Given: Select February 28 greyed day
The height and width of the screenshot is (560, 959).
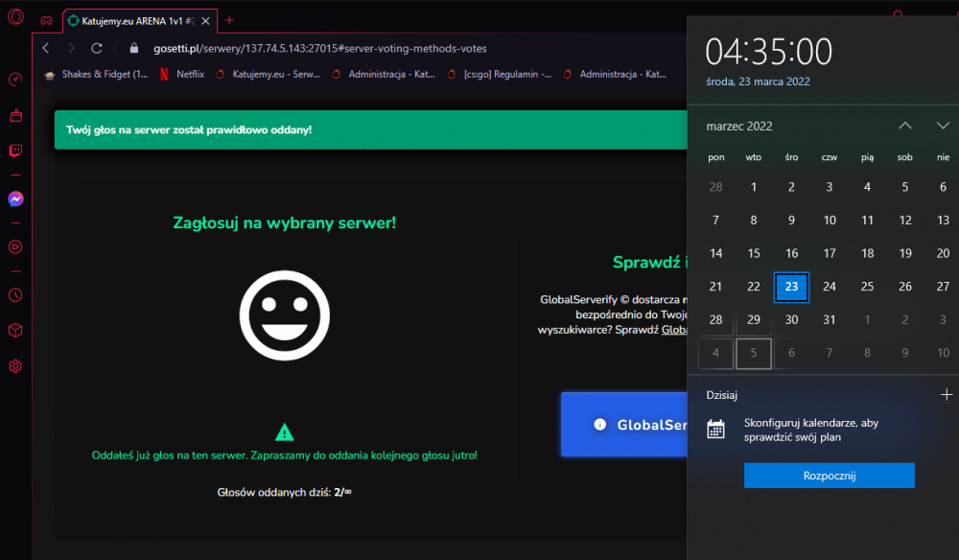Looking at the screenshot, I should point(715,187).
